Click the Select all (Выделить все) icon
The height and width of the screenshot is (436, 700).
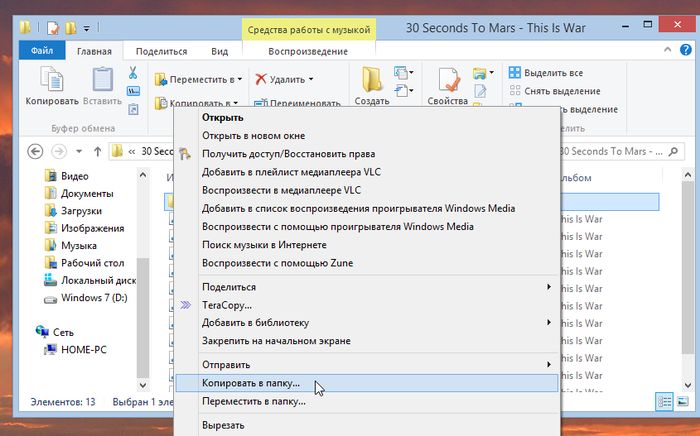515,72
